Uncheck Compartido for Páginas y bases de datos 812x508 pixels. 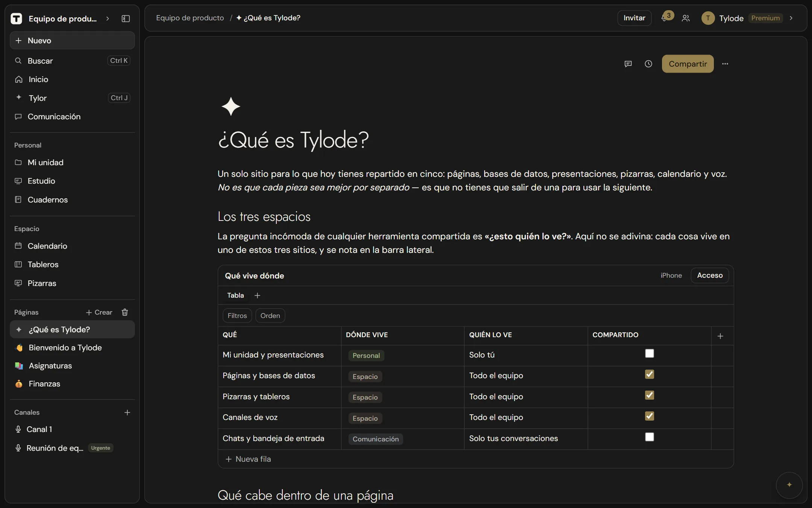(x=650, y=374)
